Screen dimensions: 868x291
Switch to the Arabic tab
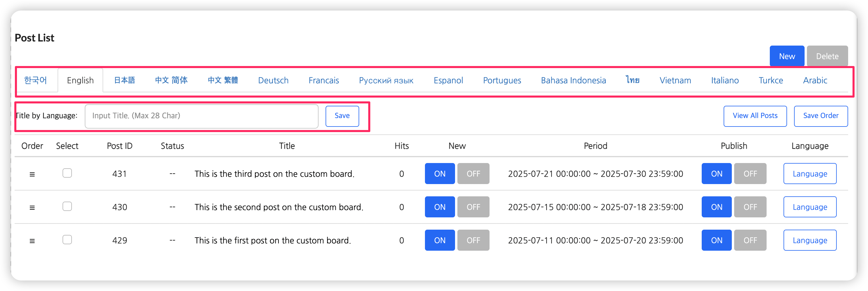coord(815,81)
